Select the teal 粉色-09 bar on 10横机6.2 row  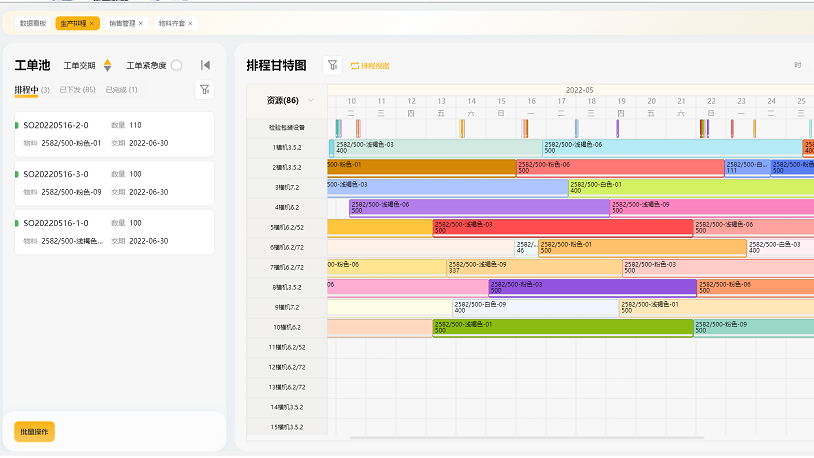(x=754, y=328)
